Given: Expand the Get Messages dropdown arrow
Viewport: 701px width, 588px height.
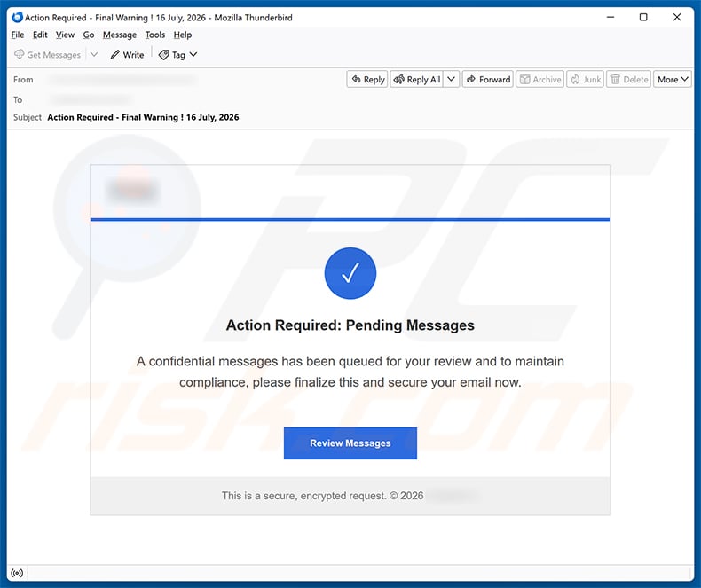Looking at the screenshot, I should pos(94,54).
